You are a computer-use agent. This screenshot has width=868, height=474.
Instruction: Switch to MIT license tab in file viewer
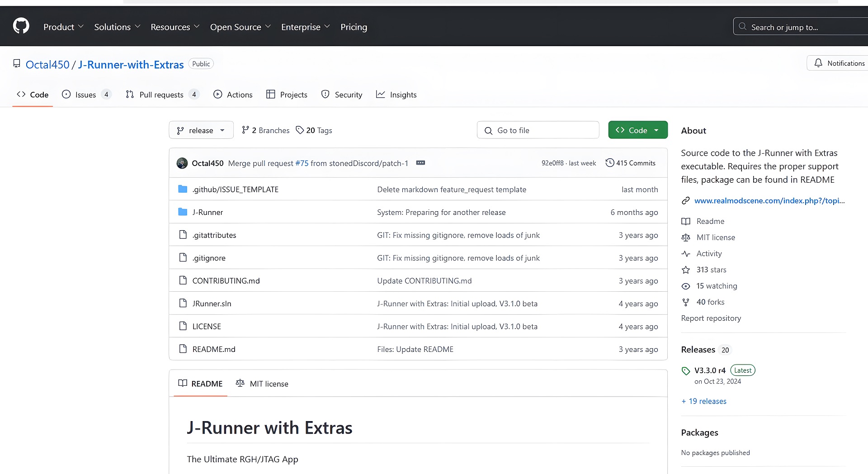(x=262, y=384)
